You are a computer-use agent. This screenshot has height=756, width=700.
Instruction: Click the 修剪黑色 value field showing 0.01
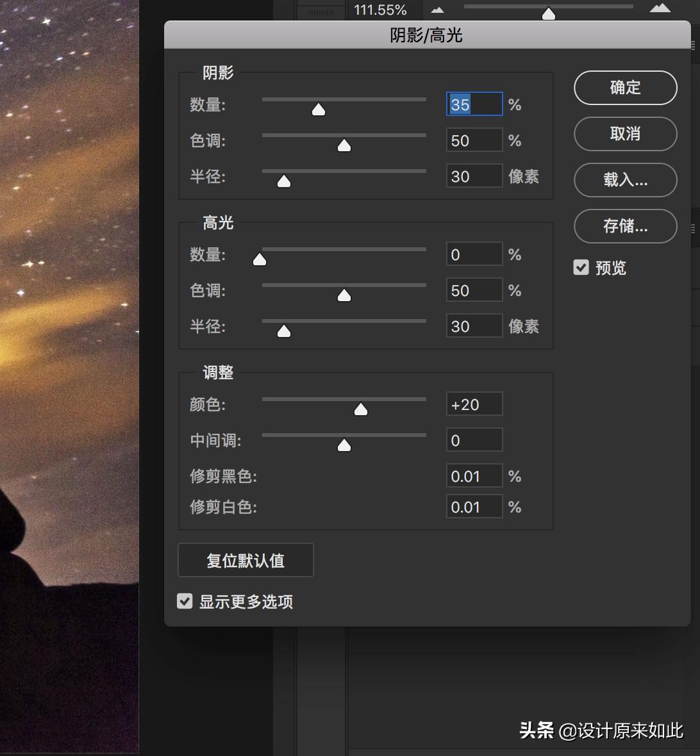pos(474,475)
